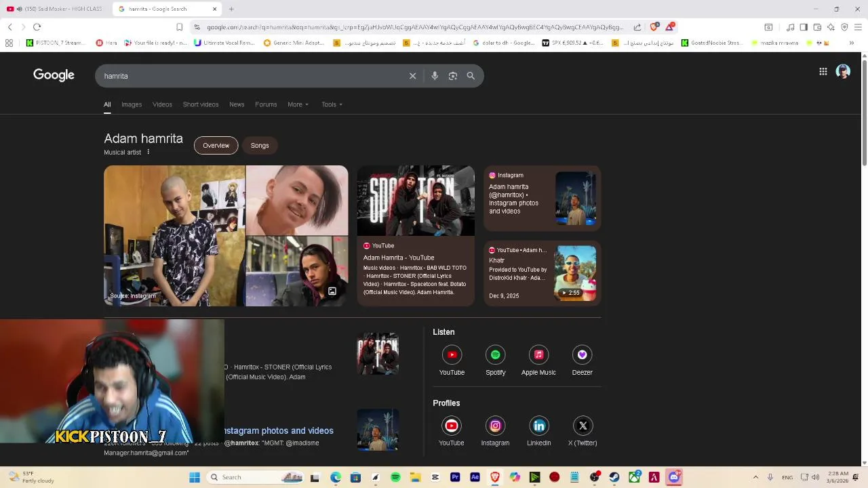This screenshot has width=868, height=488.
Task: Open a new browser tab
Action: [x=231, y=9]
